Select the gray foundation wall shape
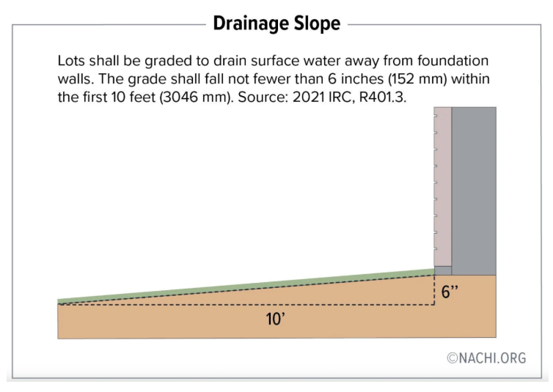The width and height of the screenshot is (553, 392). coord(474,191)
